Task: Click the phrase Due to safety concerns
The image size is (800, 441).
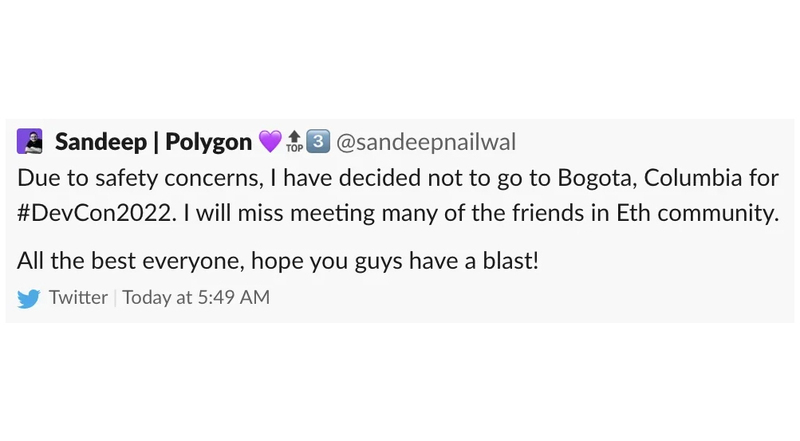Action: coord(140,179)
